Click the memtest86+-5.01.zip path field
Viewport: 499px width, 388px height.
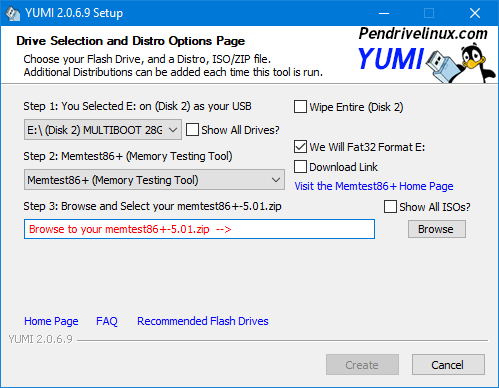199,229
